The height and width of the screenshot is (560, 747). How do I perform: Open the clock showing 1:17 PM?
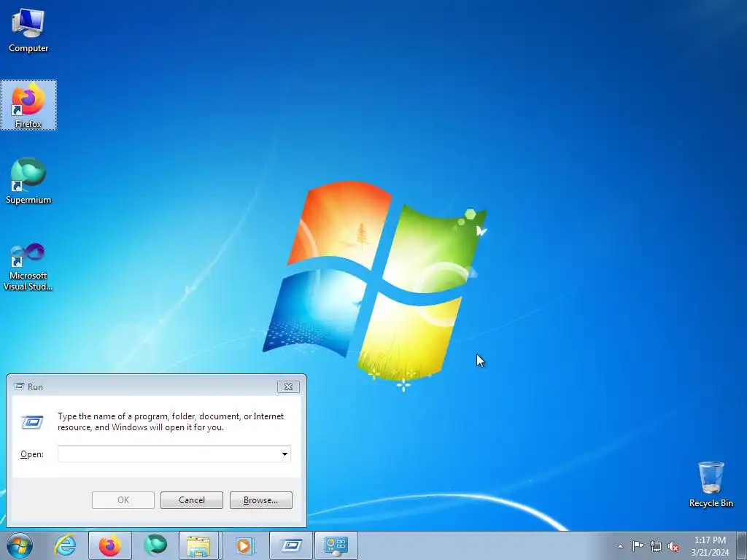click(710, 545)
